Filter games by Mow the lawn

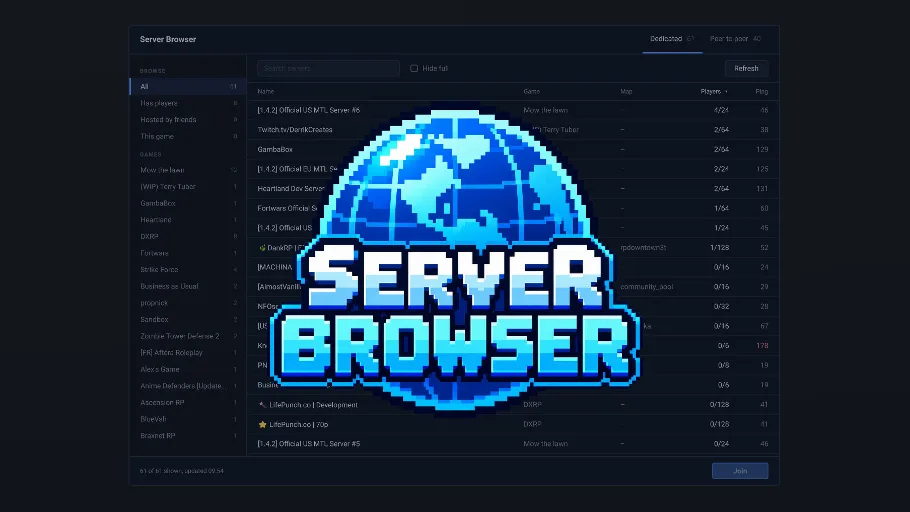click(188, 170)
